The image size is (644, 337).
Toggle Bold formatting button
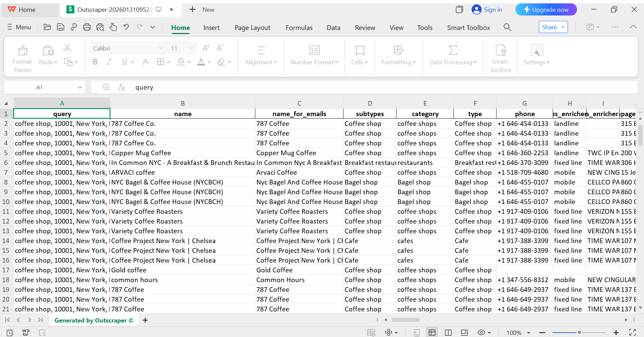click(95, 62)
